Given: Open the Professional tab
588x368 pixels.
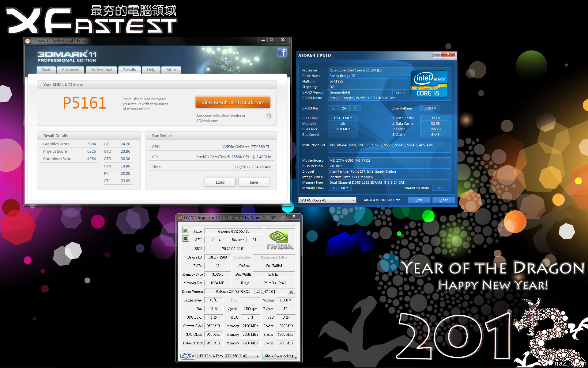Looking at the screenshot, I should tap(101, 70).
